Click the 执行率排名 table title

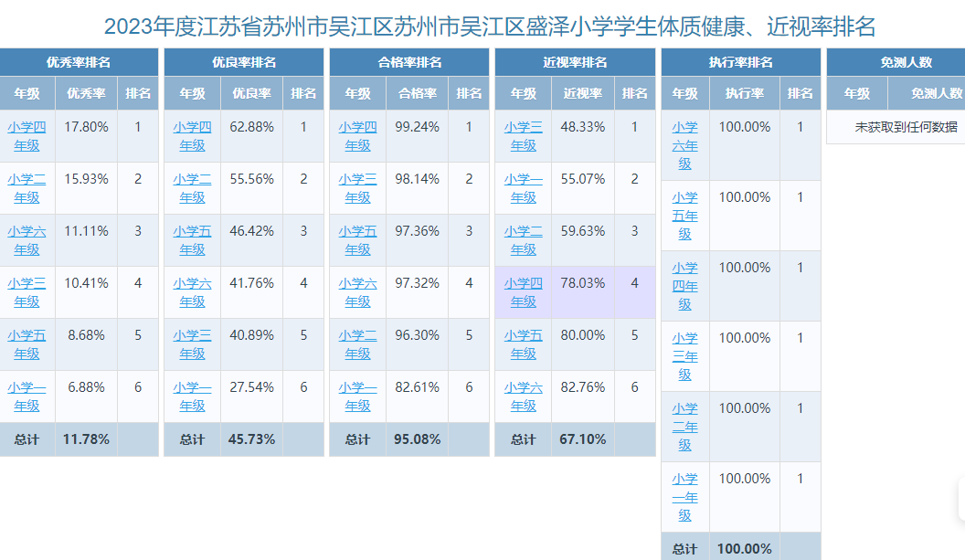[x=741, y=62]
